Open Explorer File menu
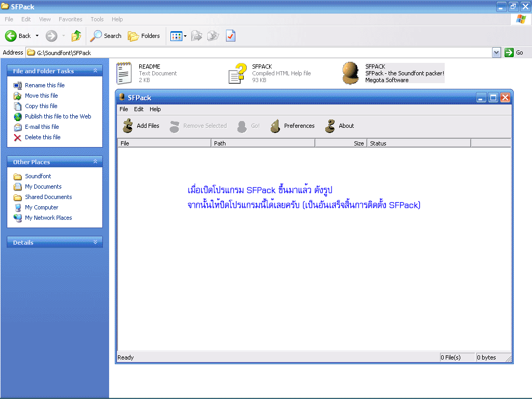 9,19
